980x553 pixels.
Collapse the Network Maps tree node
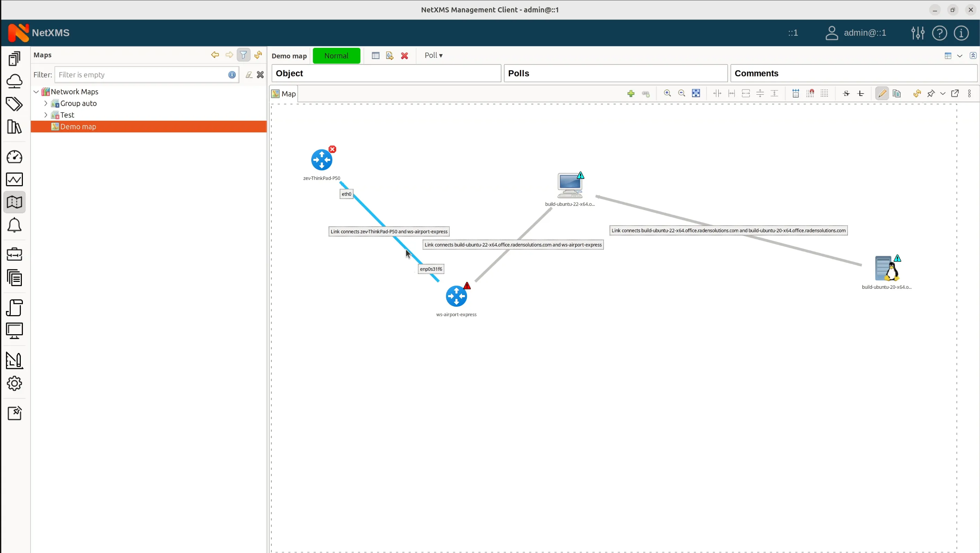(x=35, y=91)
